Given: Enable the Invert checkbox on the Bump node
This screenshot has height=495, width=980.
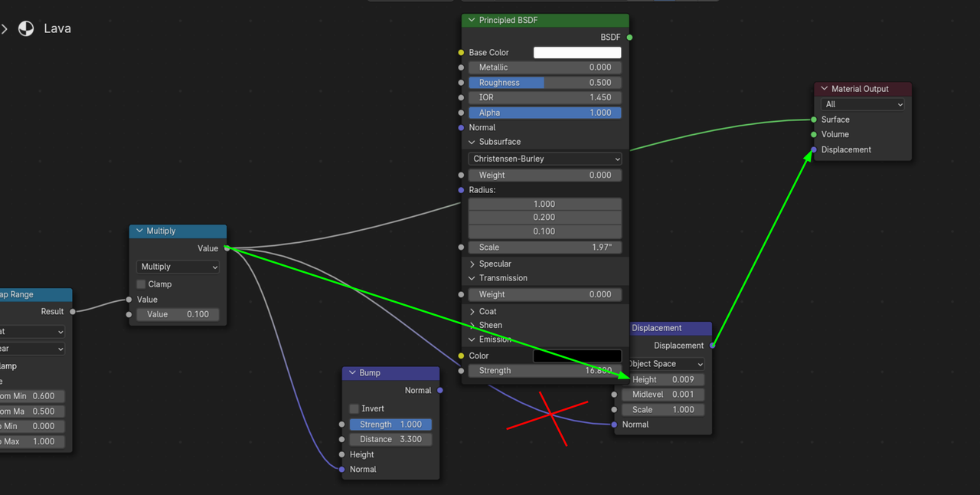Looking at the screenshot, I should point(354,408).
